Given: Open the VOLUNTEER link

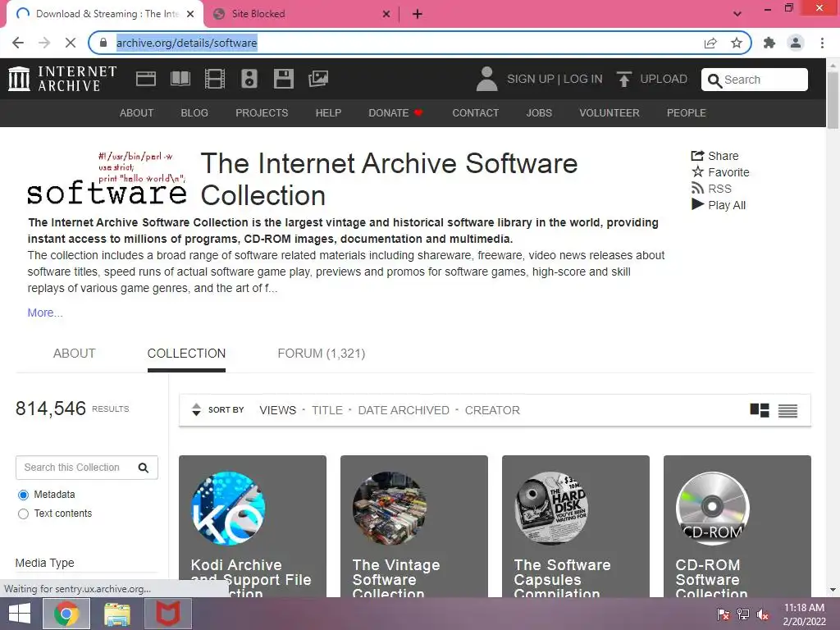Looking at the screenshot, I should point(609,113).
